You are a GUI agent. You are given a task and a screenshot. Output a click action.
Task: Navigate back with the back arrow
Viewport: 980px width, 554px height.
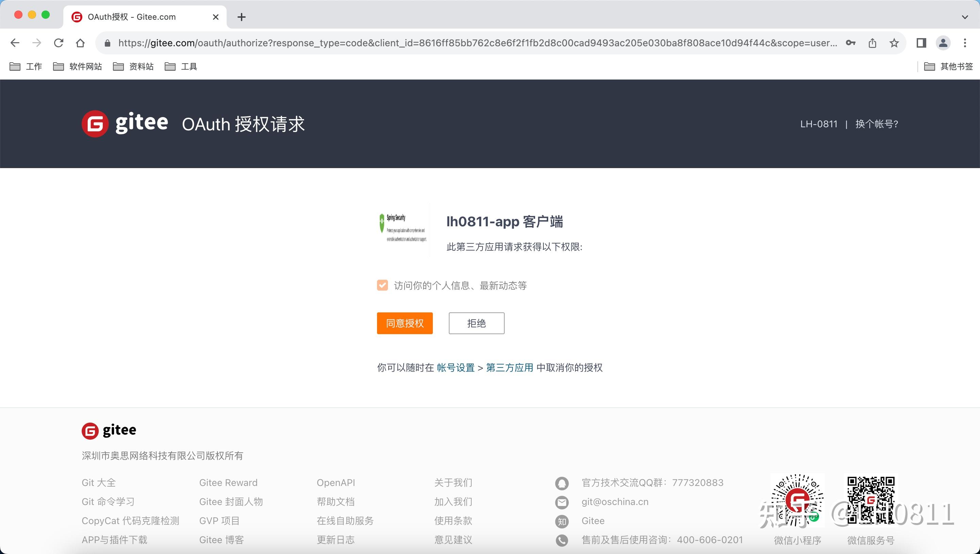[15, 43]
